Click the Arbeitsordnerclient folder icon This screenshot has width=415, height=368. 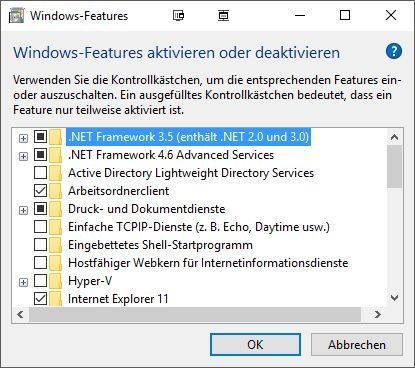click(56, 191)
